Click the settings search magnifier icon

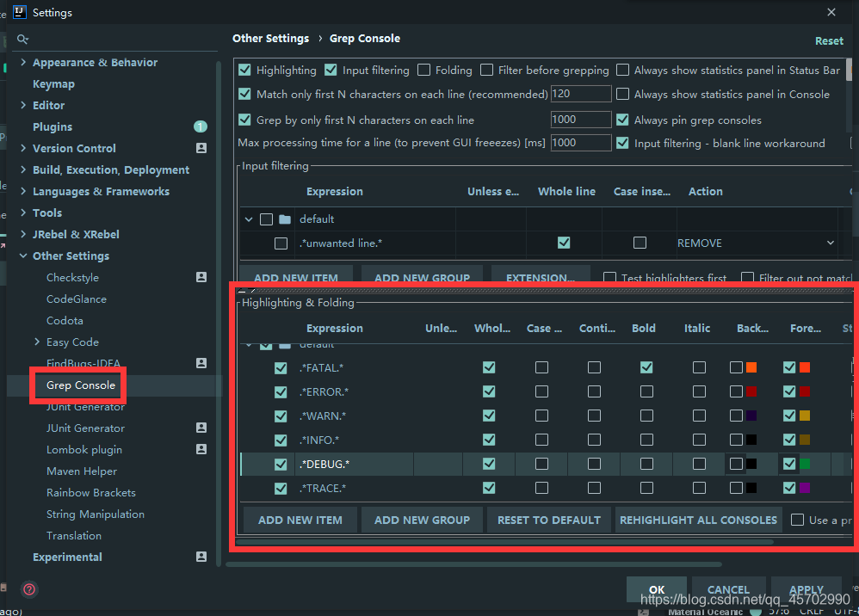coord(22,40)
